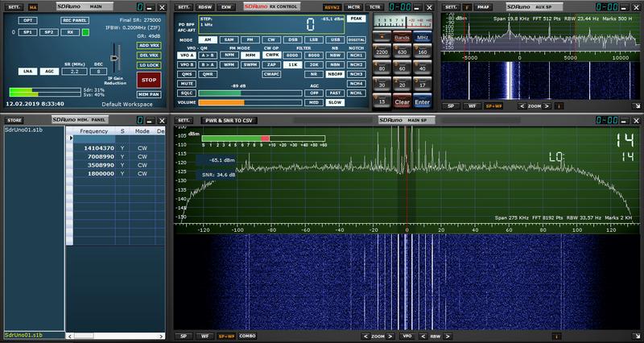Image resolution: width=644 pixels, height=343 pixels.
Task: Toggle NR noise reduction
Action: click(x=314, y=74)
